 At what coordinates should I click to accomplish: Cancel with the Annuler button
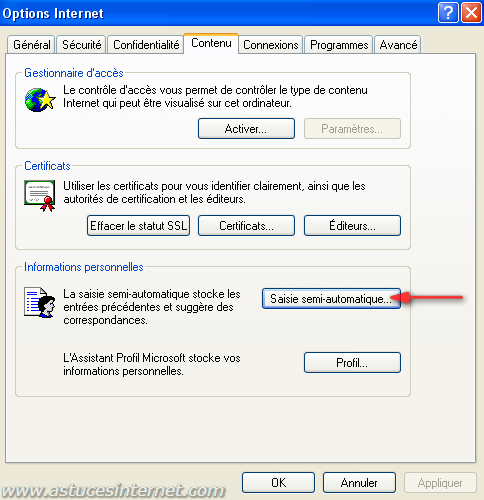click(359, 482)
